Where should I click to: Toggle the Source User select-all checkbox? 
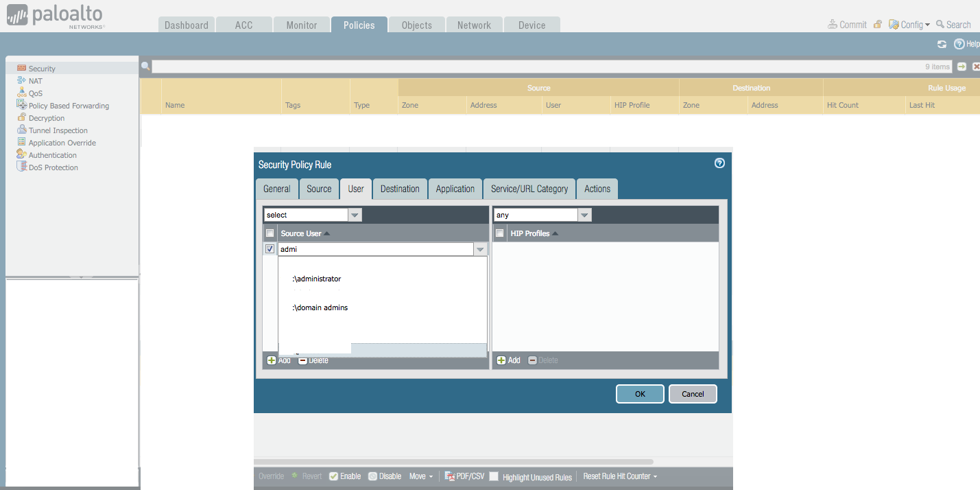270,233
